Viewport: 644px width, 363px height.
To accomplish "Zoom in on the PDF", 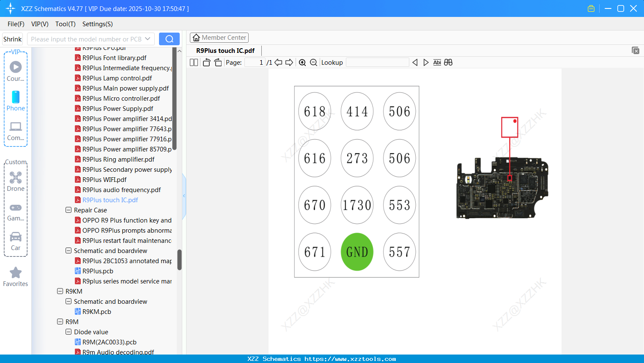I will pos(302,63).
